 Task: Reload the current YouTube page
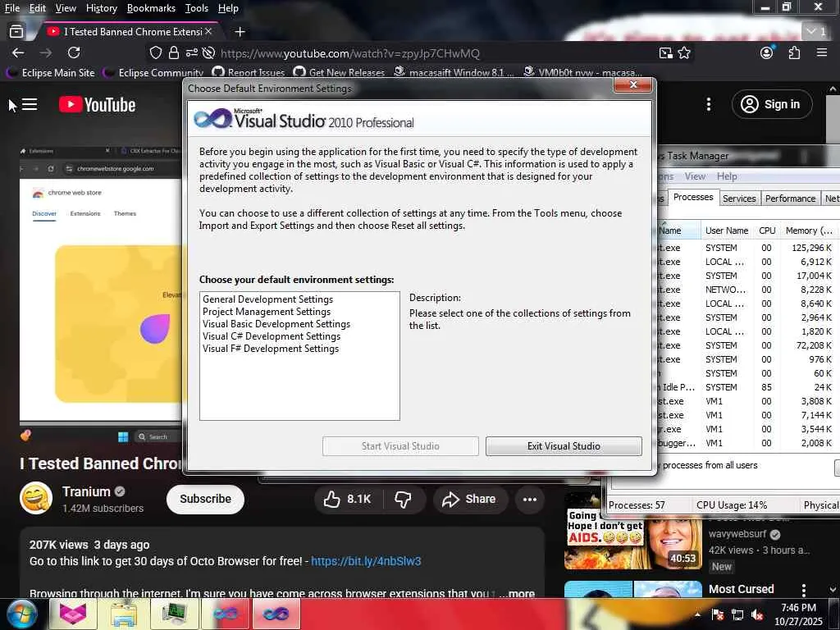tap(74, 52)
